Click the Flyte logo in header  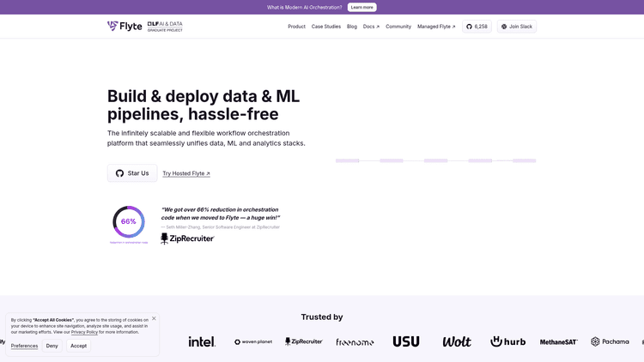(x=125, y=27)
